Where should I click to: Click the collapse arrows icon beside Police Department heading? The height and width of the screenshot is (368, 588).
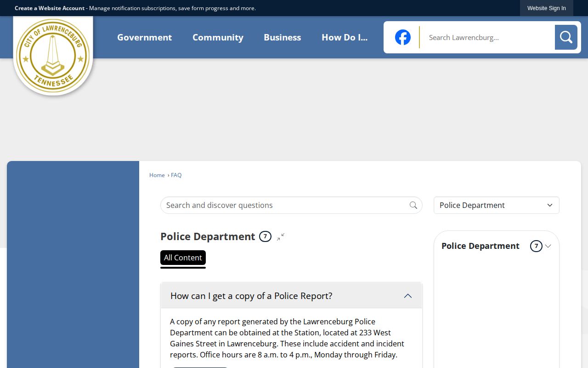click(281, 237)
